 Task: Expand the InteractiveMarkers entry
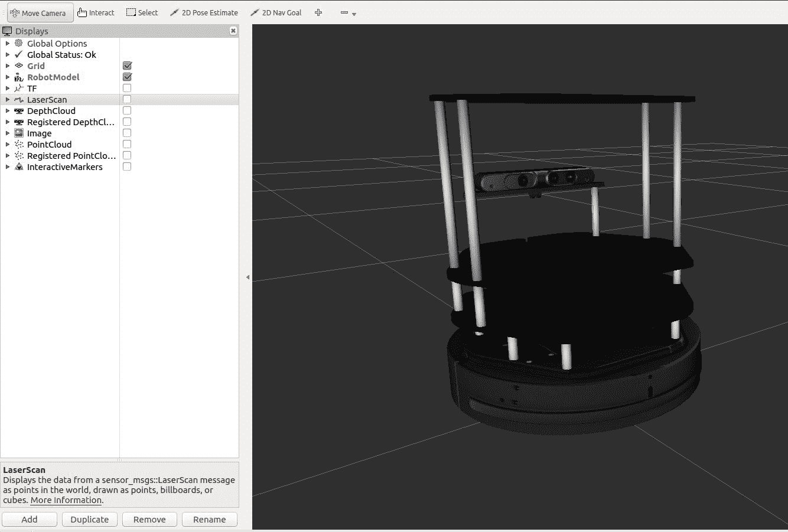(x=8, y=167)
